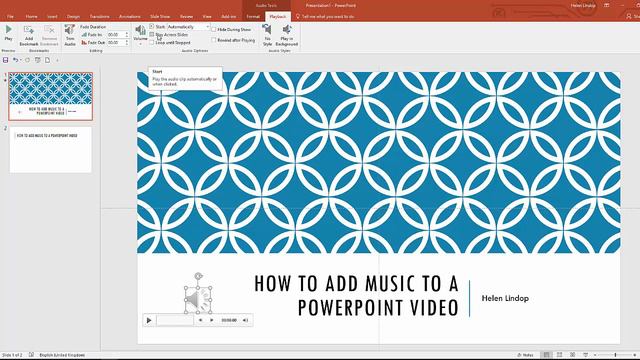Click the Redo/Repeat icon in quick access toolbar
640x360 pixels.
coord(27,60)
